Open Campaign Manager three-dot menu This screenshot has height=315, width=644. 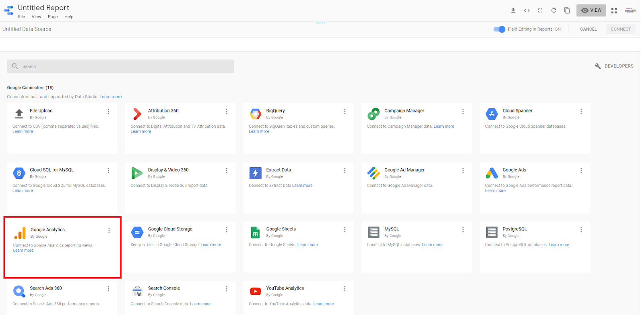pyautogui.click(x=463, y=111)
